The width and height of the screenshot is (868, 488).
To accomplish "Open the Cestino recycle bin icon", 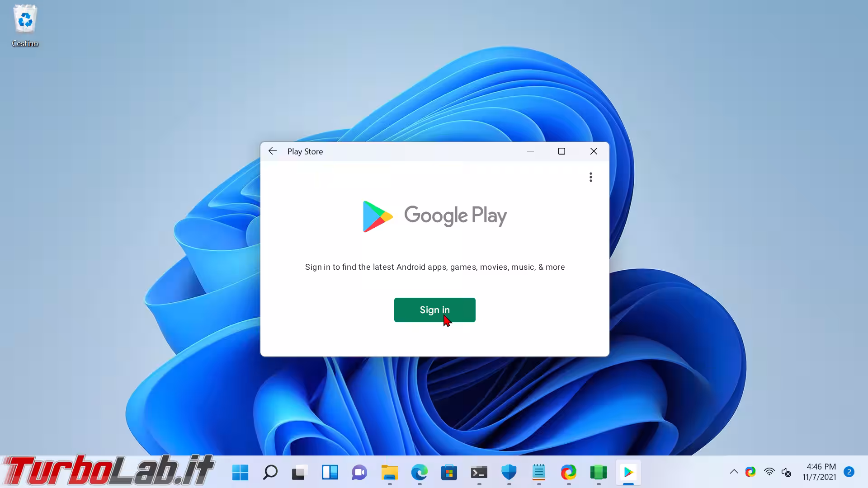I will 25,25.
